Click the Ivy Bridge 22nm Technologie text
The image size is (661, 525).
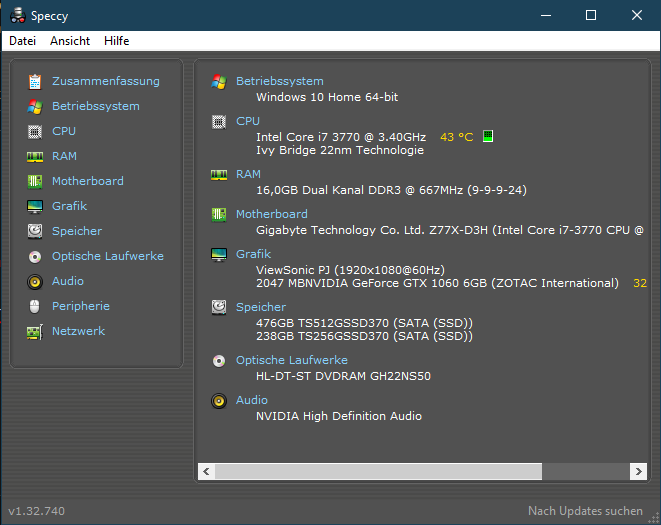(340, 150)
